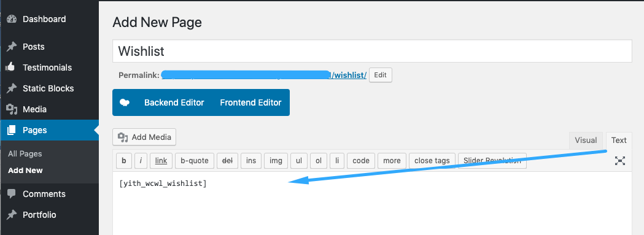Image resolution: width=644 pixels, height=235 pixels.
Task: Toggle distraction-free fullscreen writing mode
Action: pyautogui.click(x=620, y=161)
